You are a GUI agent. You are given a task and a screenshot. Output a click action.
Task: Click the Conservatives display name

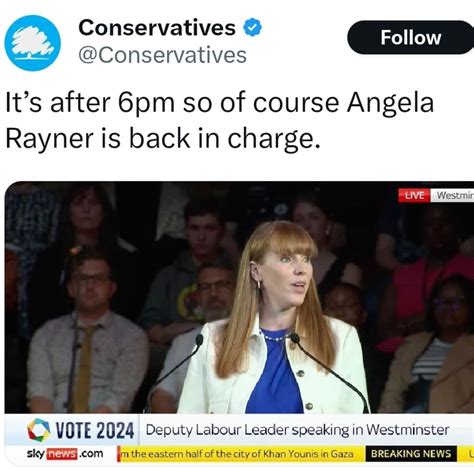click(157, 27)
